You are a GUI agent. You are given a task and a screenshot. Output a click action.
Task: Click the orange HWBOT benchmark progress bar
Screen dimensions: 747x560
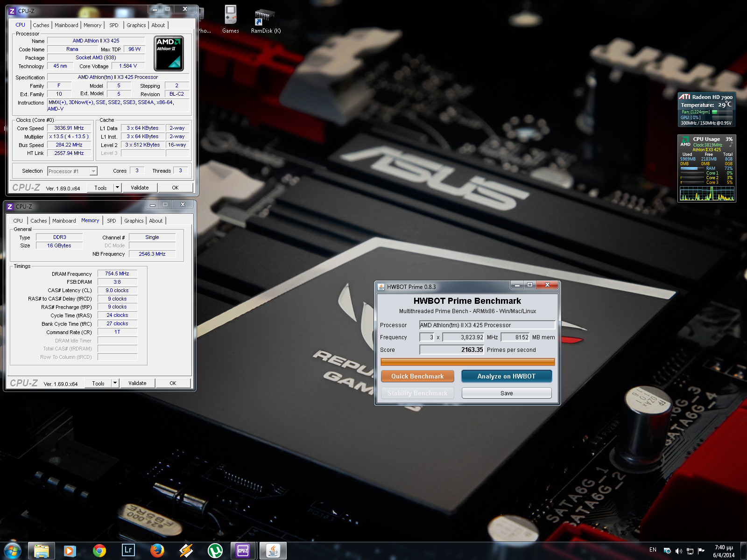click(x=467, y=362)
